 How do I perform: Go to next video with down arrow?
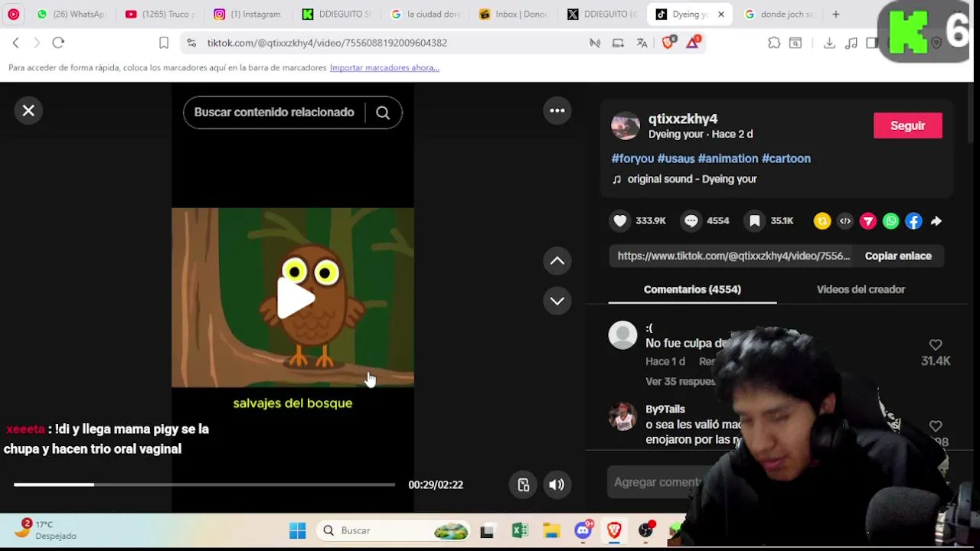coord(557,301)
